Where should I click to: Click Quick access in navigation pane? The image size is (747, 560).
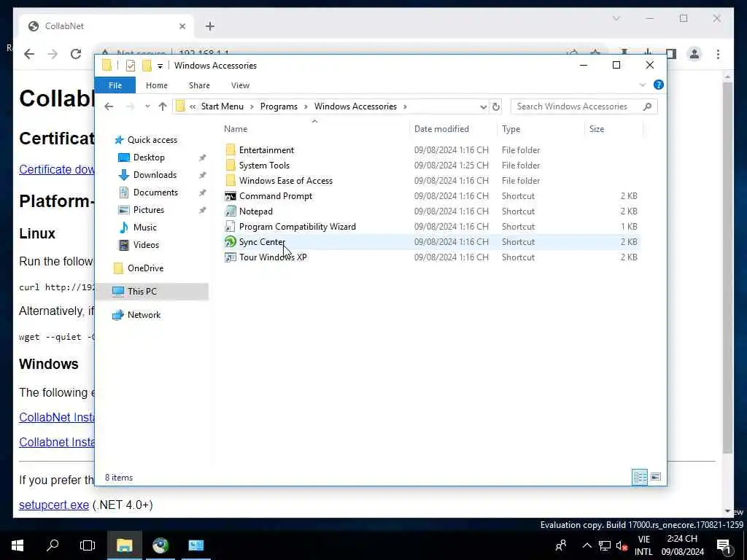click(x=152, y=139)
